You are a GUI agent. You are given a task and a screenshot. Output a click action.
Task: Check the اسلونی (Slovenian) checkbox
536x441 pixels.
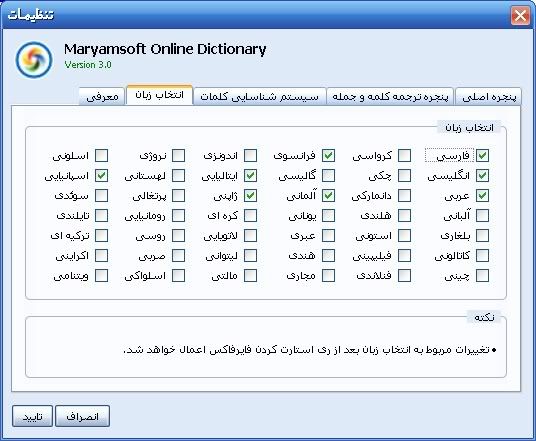pyautogui.click(x=101, y=156)
